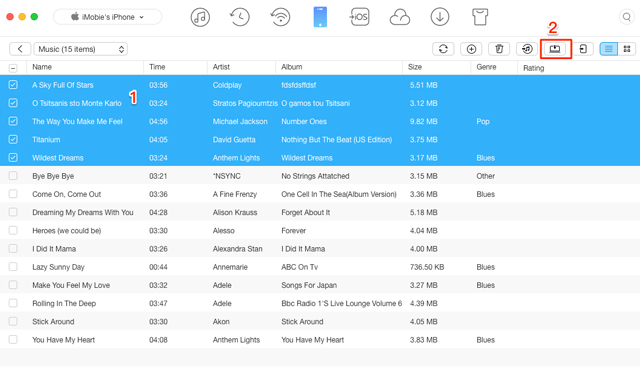Open the Music (15 items) category dropdown
The height and width of the screenshot is (384, 640).
[x=80, y=49]
